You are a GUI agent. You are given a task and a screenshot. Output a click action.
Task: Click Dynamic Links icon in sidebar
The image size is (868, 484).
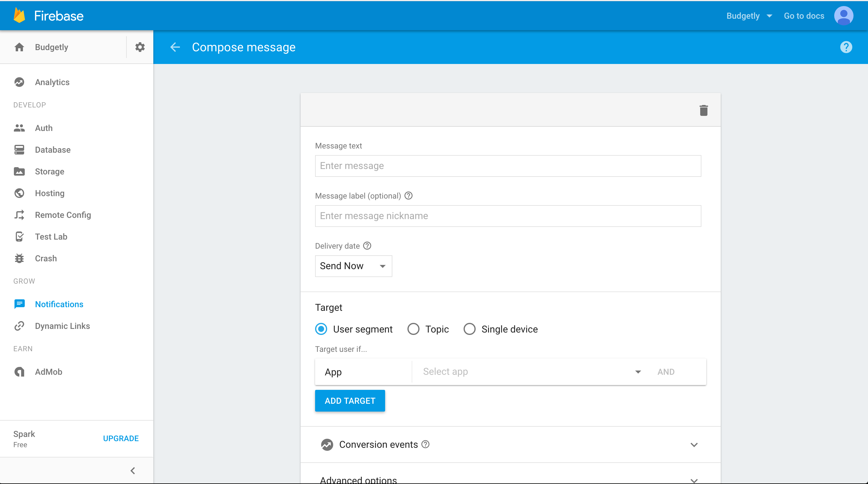(x=19, y=326)
